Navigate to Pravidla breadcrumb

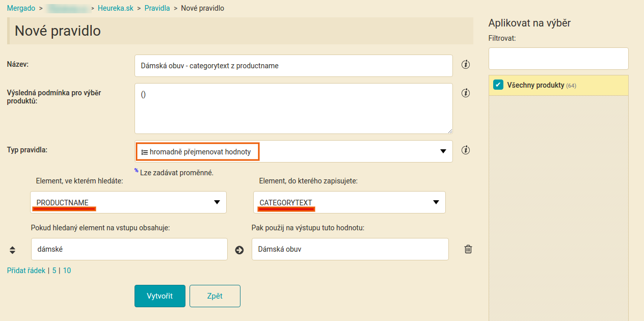157,8
